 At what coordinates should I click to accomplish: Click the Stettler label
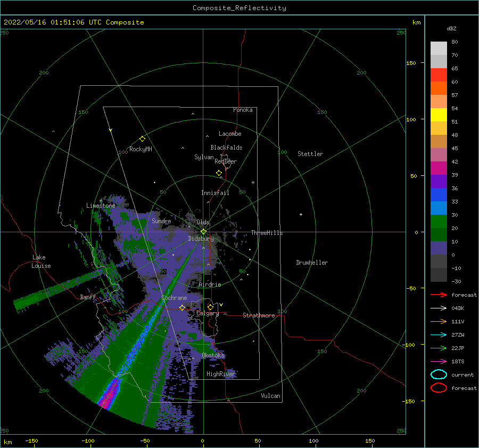(310, 154)
